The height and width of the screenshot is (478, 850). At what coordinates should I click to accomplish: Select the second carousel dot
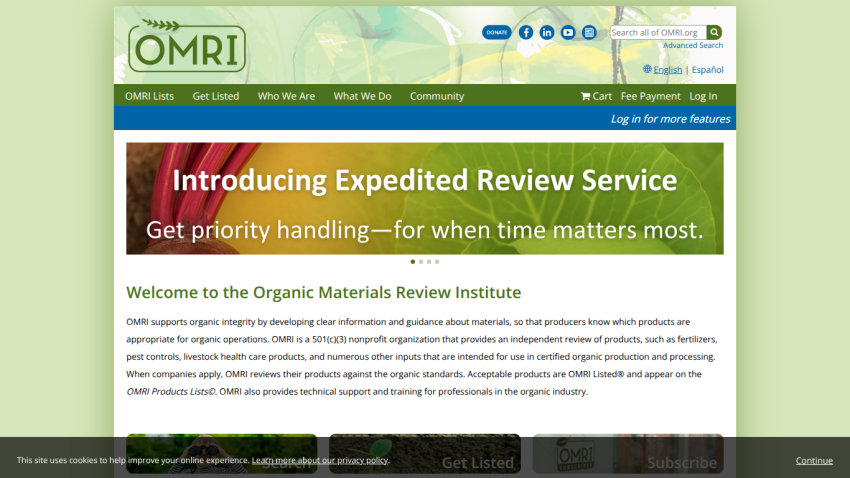point(421,262)
